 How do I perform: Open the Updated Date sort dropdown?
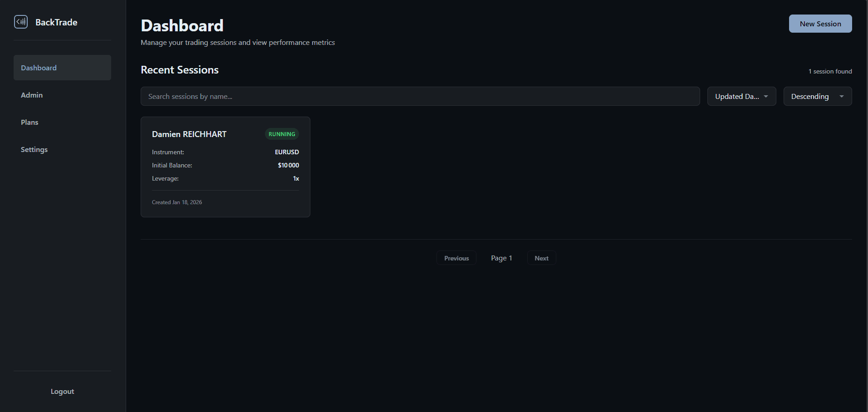point(737,96)
